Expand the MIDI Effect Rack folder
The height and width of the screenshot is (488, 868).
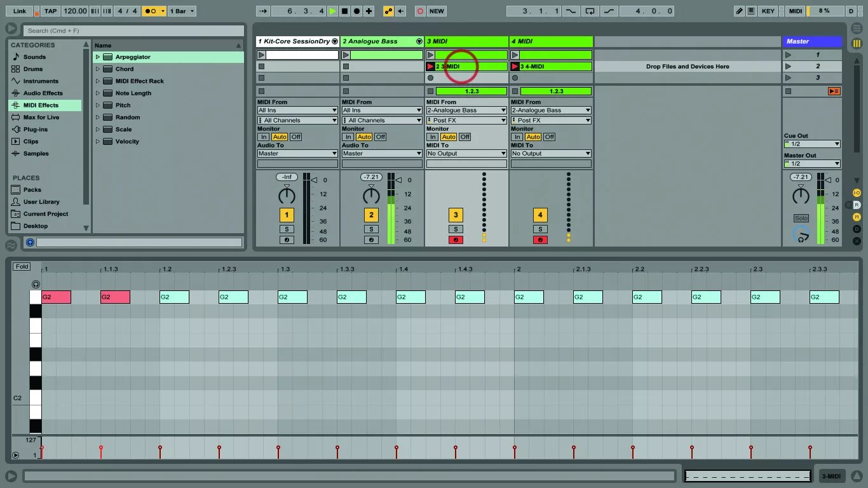tap(98, 81)
